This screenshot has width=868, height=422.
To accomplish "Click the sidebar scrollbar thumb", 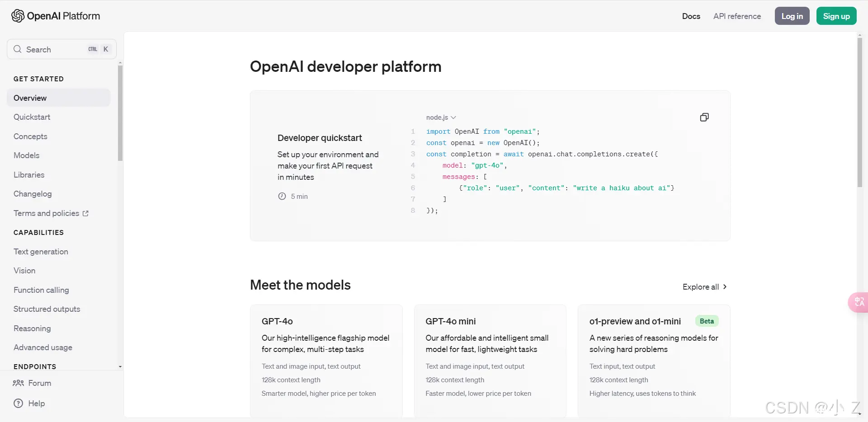I will [120, 113].
